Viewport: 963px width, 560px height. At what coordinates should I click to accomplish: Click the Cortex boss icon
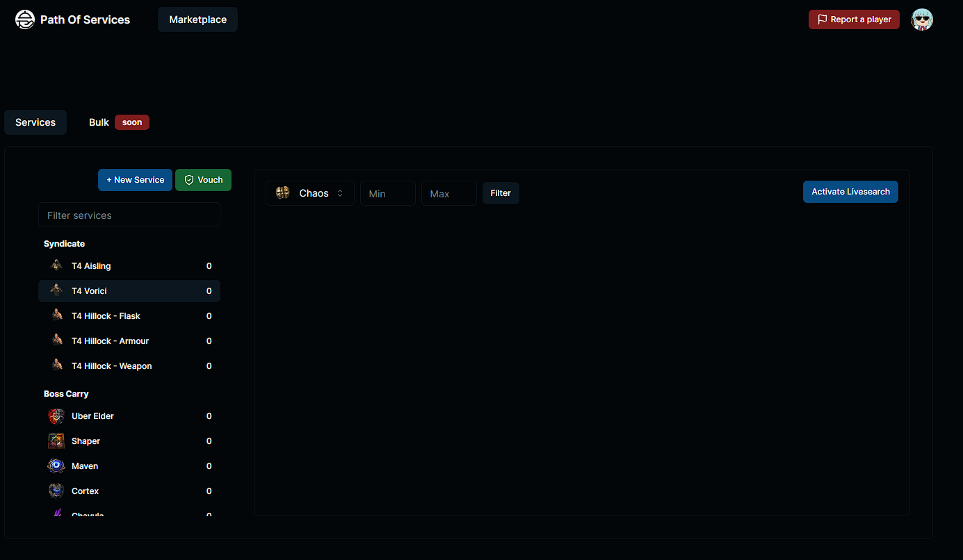tap(56, 491)
